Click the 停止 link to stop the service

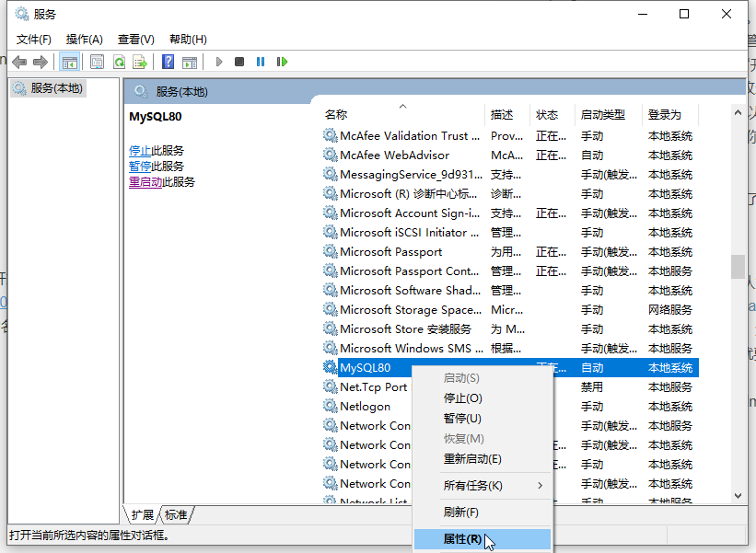(x=140, y=151)
